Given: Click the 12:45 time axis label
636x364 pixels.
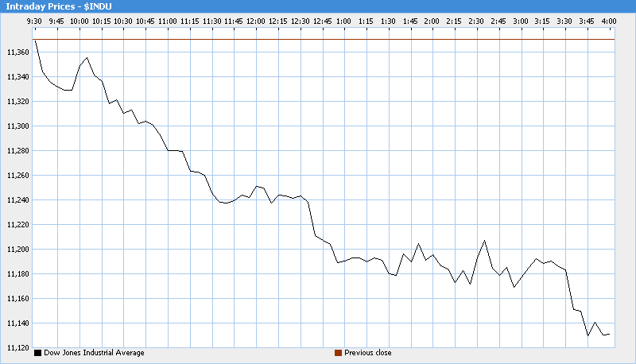Looking at the screenshot, I should coord(322,20).
